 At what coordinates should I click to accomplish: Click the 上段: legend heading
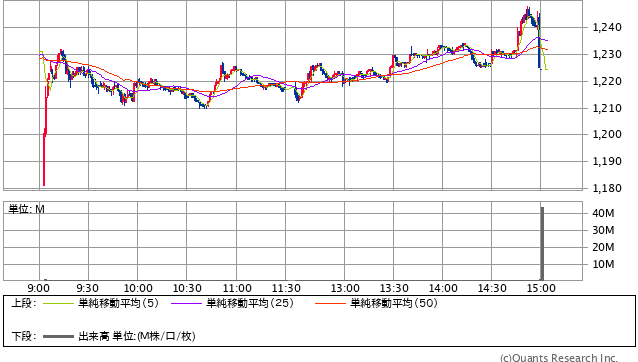click(x=24, y=303)
